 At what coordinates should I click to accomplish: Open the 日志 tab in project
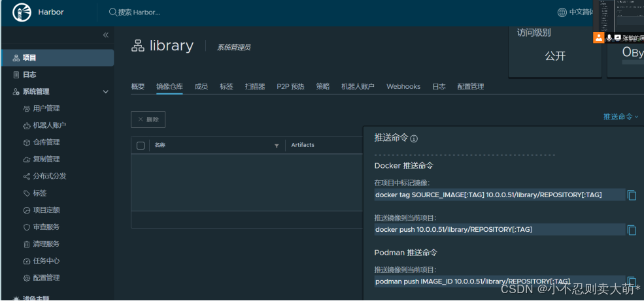(439, 87)
